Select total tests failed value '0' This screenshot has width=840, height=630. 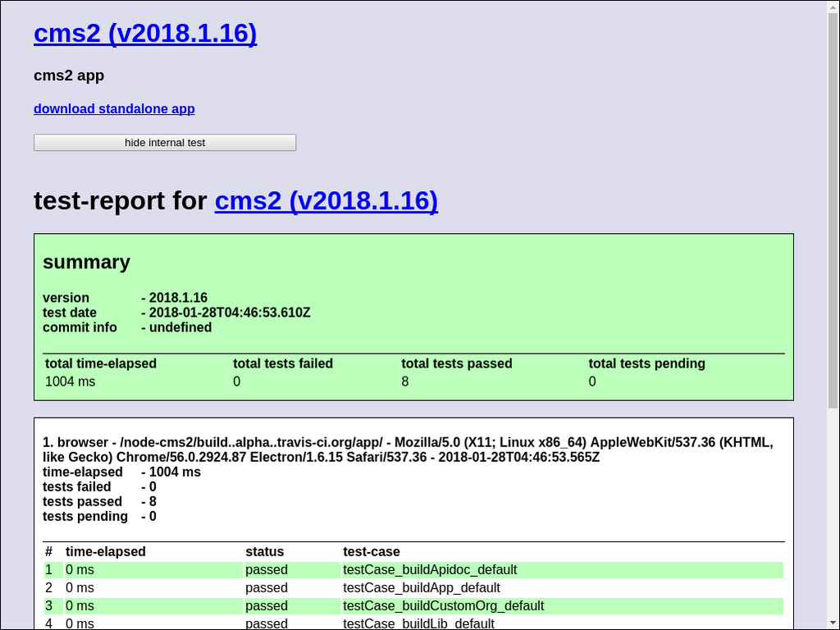(x=237, y=381)
